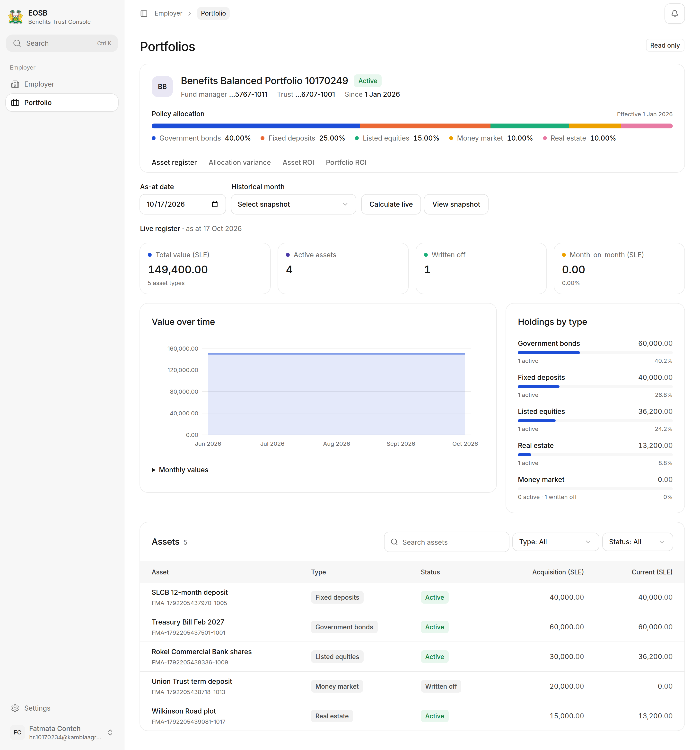The width and height of the screenshot is (700, 750).
Task: Open the calendar picker icon in As-at date
Action: click(215, 204)
